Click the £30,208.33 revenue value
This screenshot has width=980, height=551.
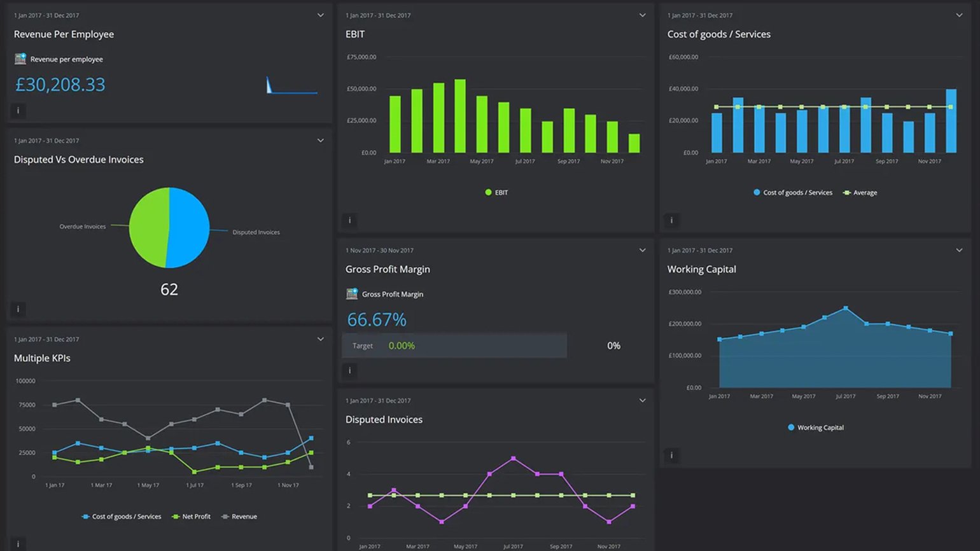pyautogui.click(x=60, y=85)
